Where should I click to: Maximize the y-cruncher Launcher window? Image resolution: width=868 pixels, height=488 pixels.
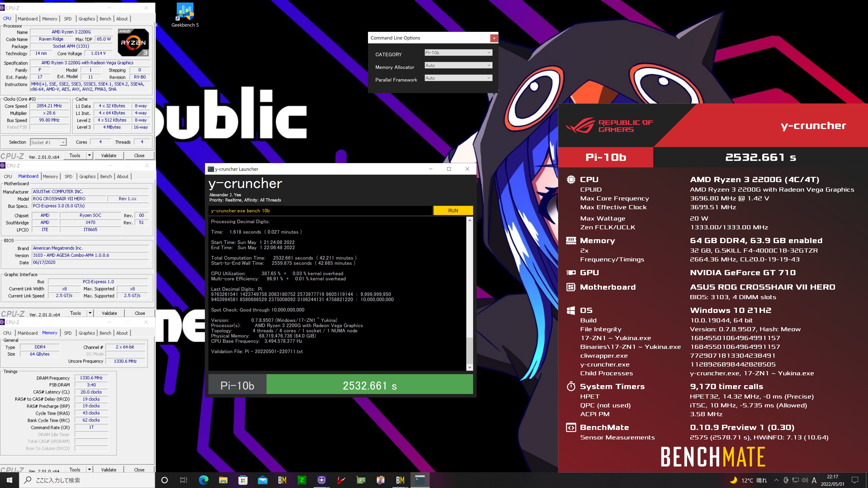449,169
